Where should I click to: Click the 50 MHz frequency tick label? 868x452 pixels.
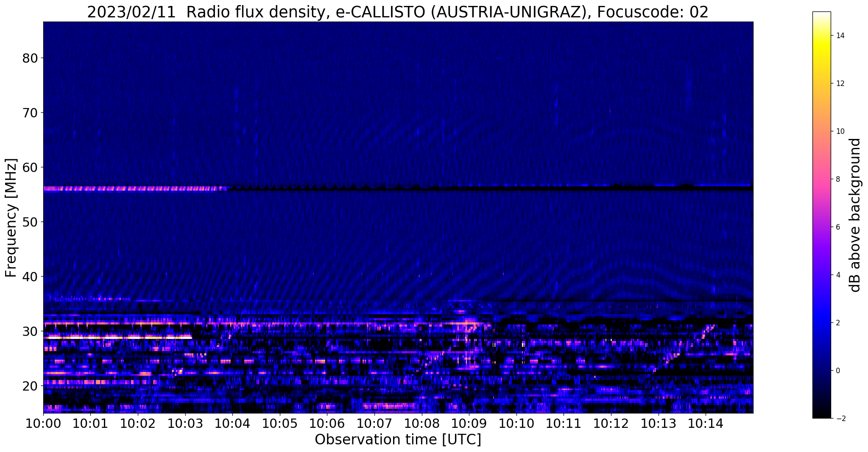pos(30,222)
